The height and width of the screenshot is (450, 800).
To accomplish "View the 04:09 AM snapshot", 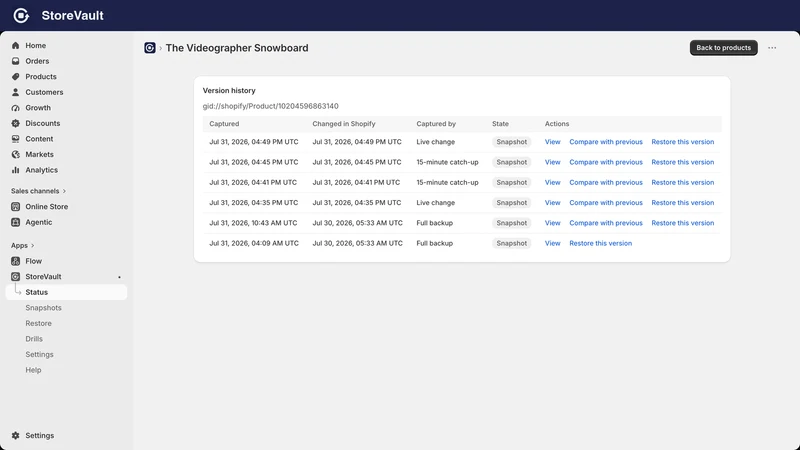I will 553,243.
